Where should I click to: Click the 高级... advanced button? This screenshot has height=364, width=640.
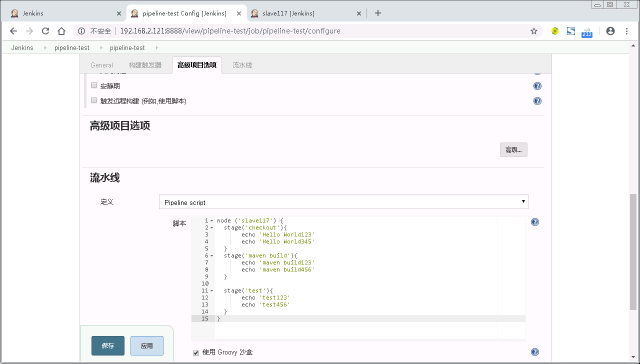click(x=513, y=150)
